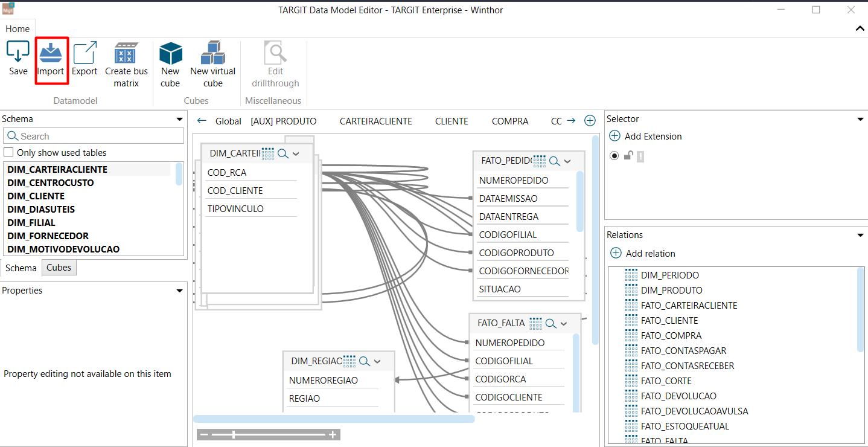Click the magnifier on the FATO_FALTA table header

click(550, 323)
